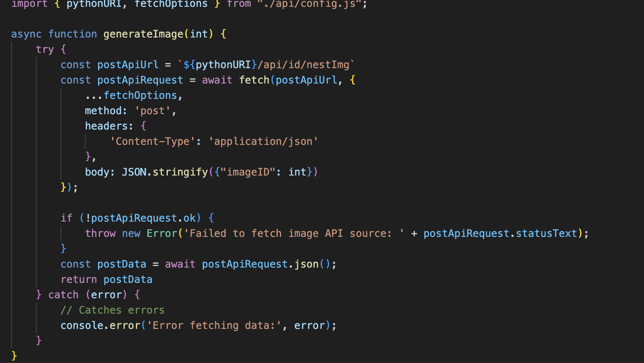
Task: Click the final closing brace of generateImage
Action: (14, 356)
